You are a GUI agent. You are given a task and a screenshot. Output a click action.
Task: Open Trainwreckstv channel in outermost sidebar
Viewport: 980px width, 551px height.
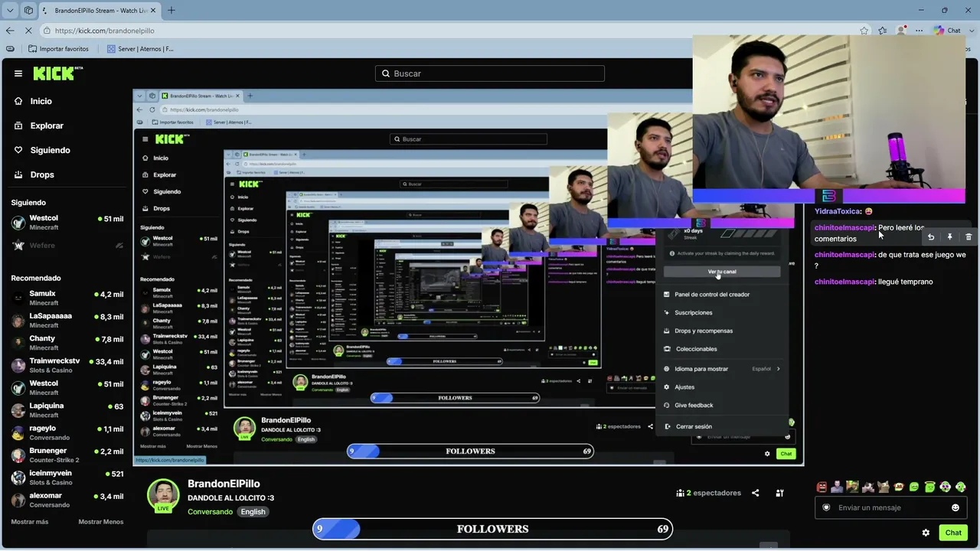[x=67, y=365]
